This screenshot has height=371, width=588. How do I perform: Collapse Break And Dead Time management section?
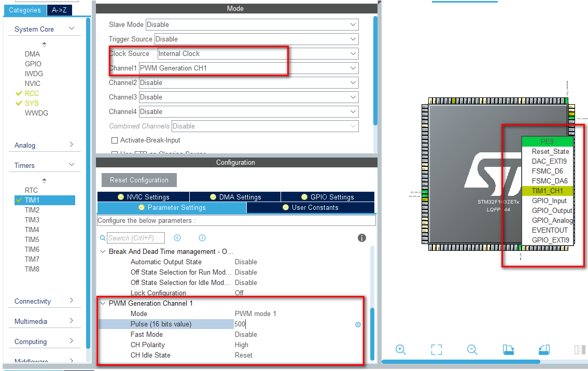coord(103,252)
